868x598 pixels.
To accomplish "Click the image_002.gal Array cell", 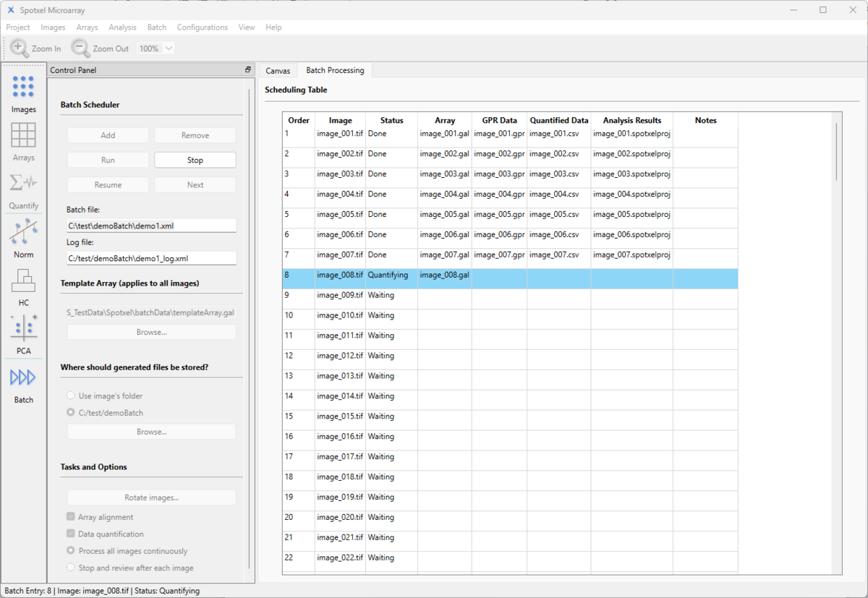I will point(445,158).
